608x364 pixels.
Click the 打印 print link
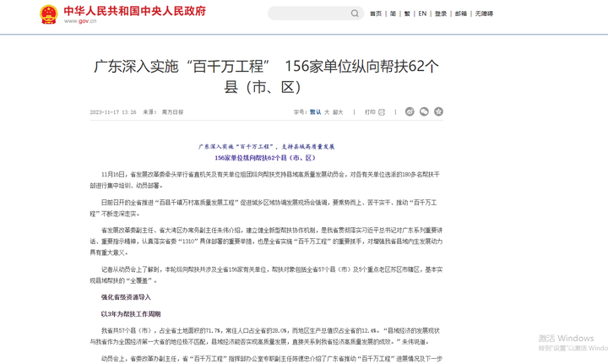(370, 112)
